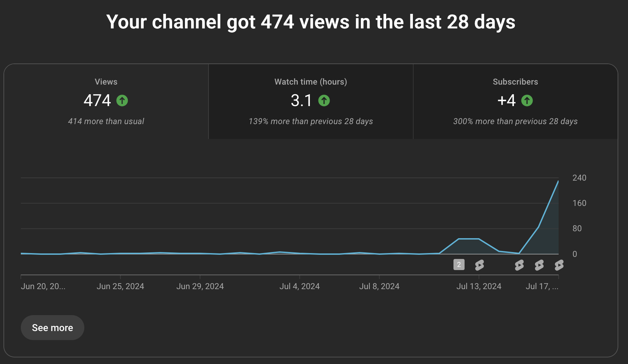This screenshot has width=628, height=364.
Task: Open the '2' videos published marker
Action: pyautogui.click(x=459, y=265)
